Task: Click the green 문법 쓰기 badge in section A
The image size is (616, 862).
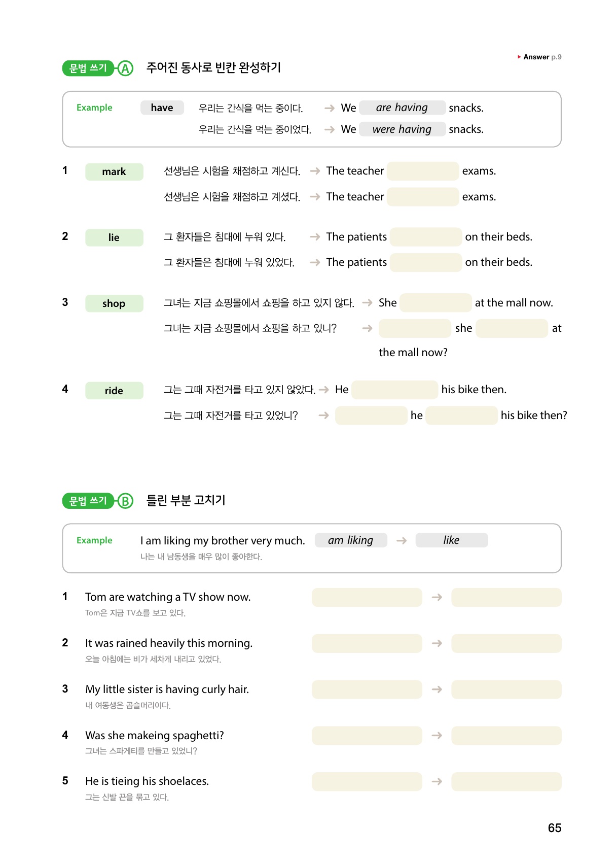Action: [x=88, y=68]
